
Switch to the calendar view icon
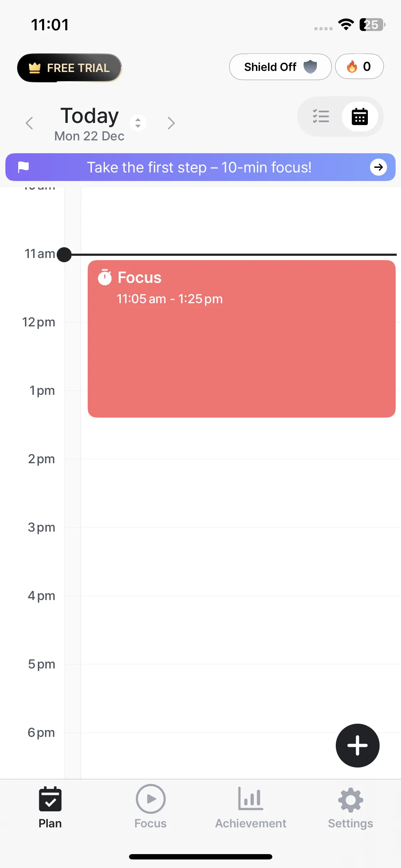pyautogui.click(x=360, y=117)
